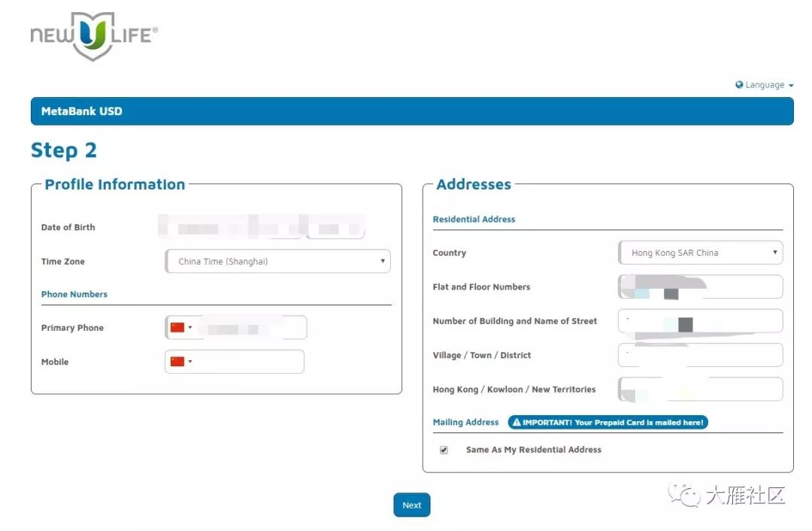Click the Next button
The height and width of the screenshot is (531, 812).
[412, 505]
